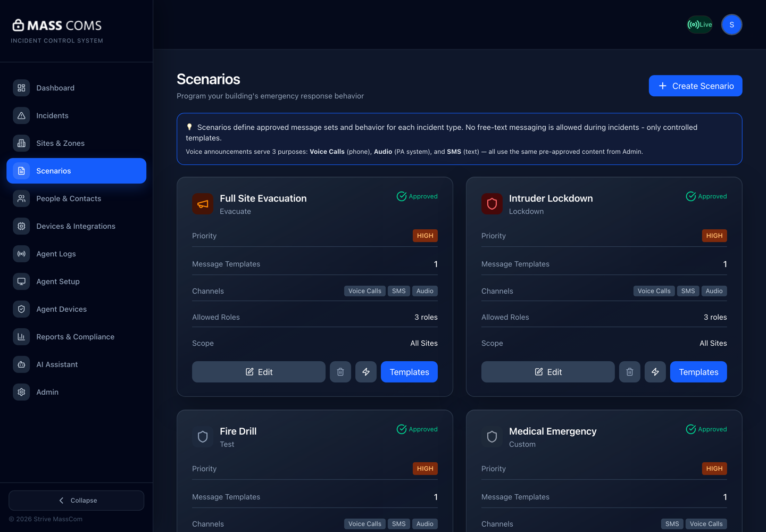This screenshot has width=766, height=532.
Task: Click the Medical Emergency scenario title
Action: 553,431
